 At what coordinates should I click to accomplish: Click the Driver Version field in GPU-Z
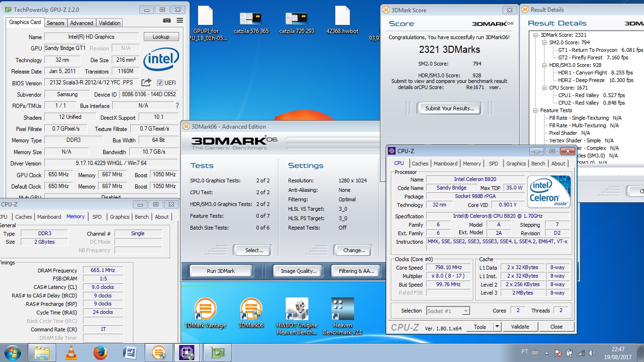coord(111,163)
